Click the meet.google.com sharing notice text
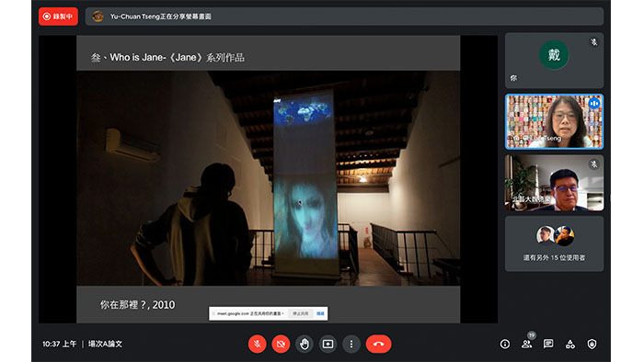Screen dimensions: 644x362 click(x=249, y=313)
